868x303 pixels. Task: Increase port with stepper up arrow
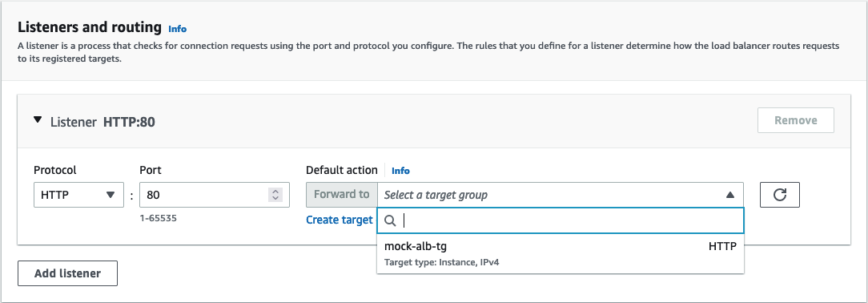tap(275, 191)
